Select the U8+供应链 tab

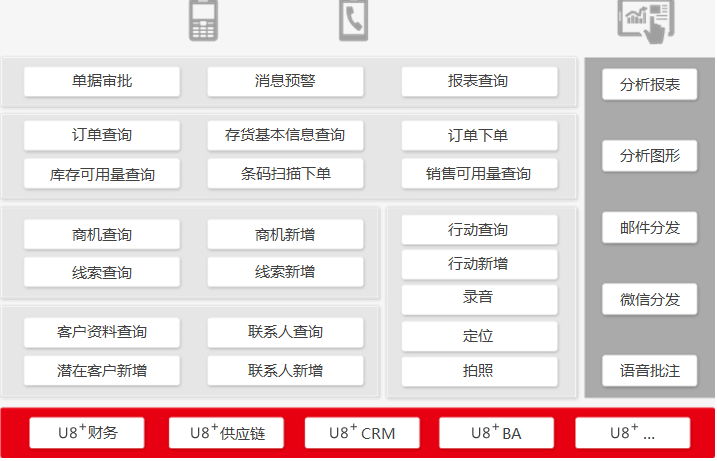point(226,433)
